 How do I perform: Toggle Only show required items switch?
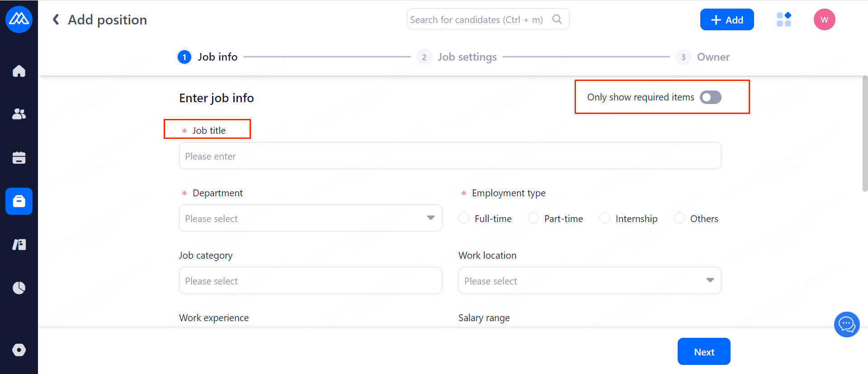(710, 97)
